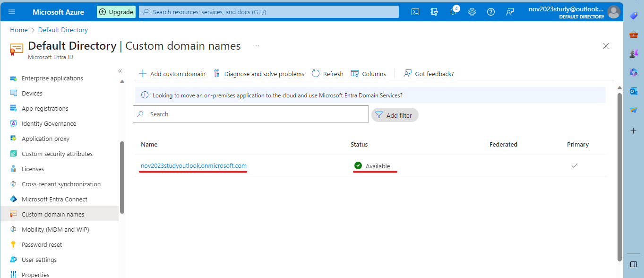Open nov2023studyoutlook.onmicrosoft.com domain link
The image size is (644, 278).
pyautogui.click(x=194, y=165)
